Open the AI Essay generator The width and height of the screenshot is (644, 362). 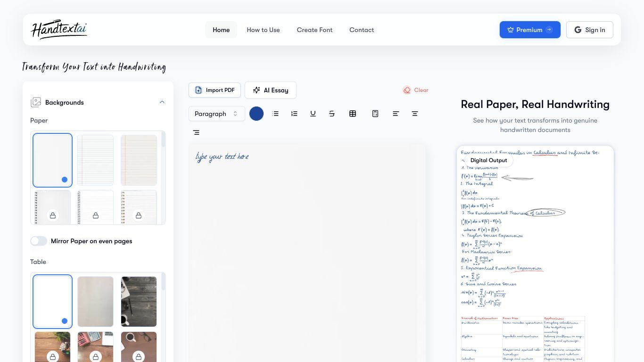pos(271,90)
